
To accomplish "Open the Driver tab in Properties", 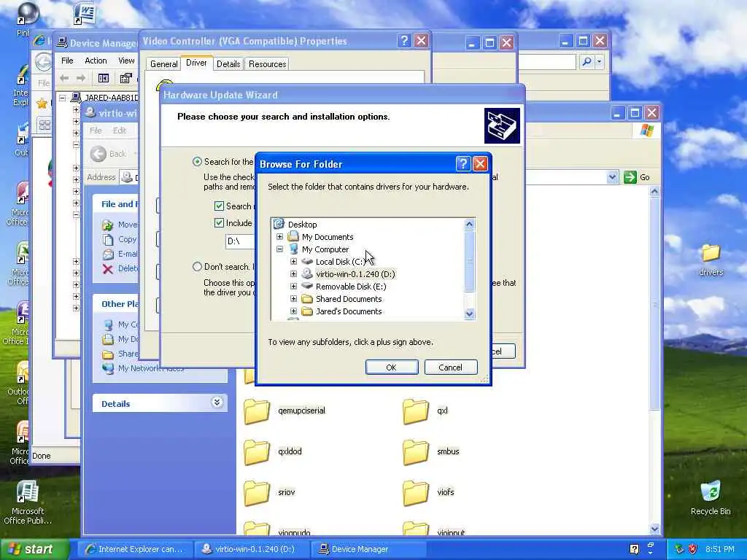I will coord(196,63).
